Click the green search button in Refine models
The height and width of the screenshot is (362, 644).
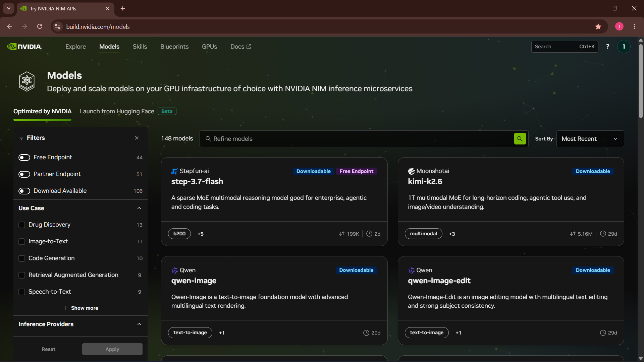[x=520, y=139]
